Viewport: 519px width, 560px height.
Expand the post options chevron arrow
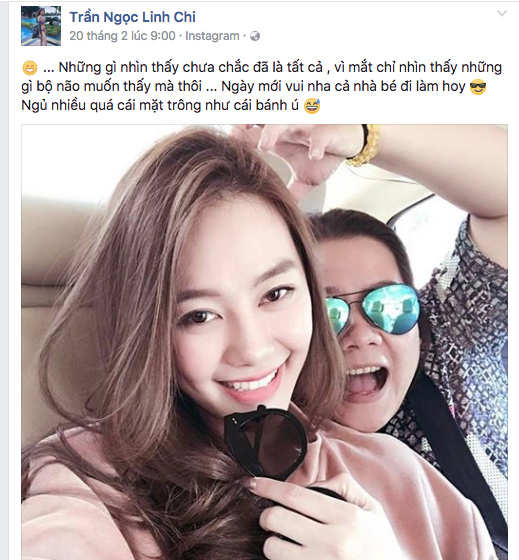pyautogui.click(x=502, y=14)
